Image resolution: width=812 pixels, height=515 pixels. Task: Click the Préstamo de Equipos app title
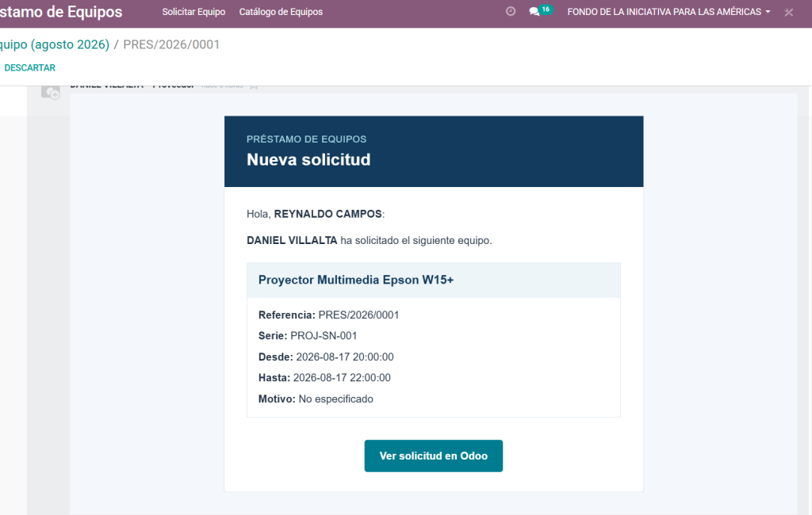pos(61,12)
